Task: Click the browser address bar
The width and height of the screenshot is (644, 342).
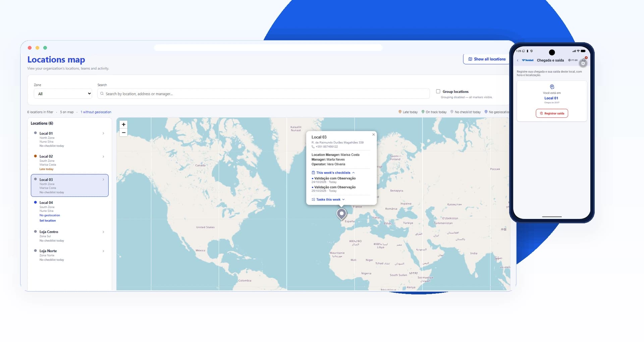Action: [268, 48]
